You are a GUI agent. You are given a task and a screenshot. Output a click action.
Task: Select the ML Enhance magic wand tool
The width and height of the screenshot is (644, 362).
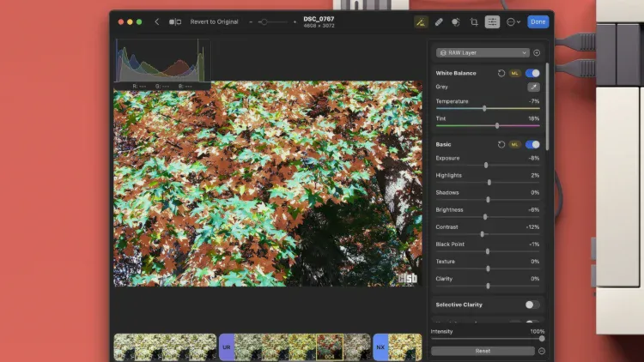pos(420,21)
